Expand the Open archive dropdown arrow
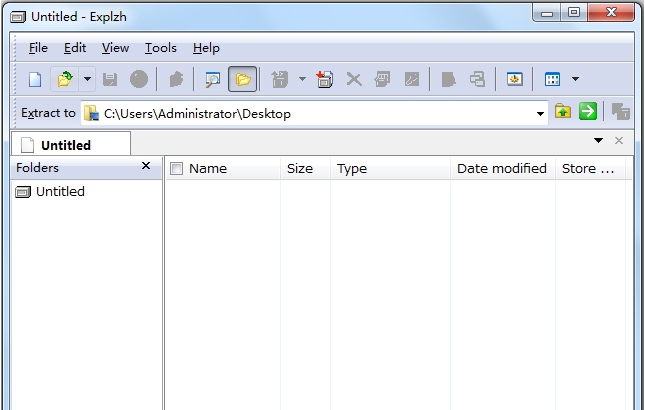Image resolution: width=645 pixels, height=410 pixels. pyautogui.click(x=87, y=79)
